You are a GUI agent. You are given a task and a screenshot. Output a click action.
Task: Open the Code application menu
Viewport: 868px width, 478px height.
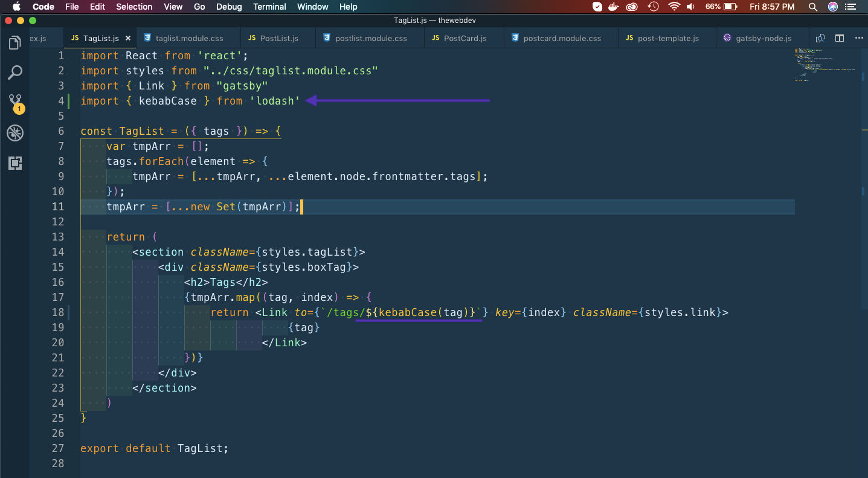tap(43, 7)
